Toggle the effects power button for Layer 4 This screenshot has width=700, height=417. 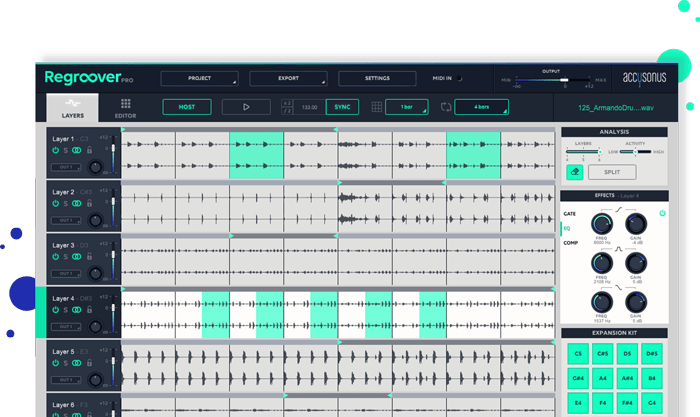[663, 214]
